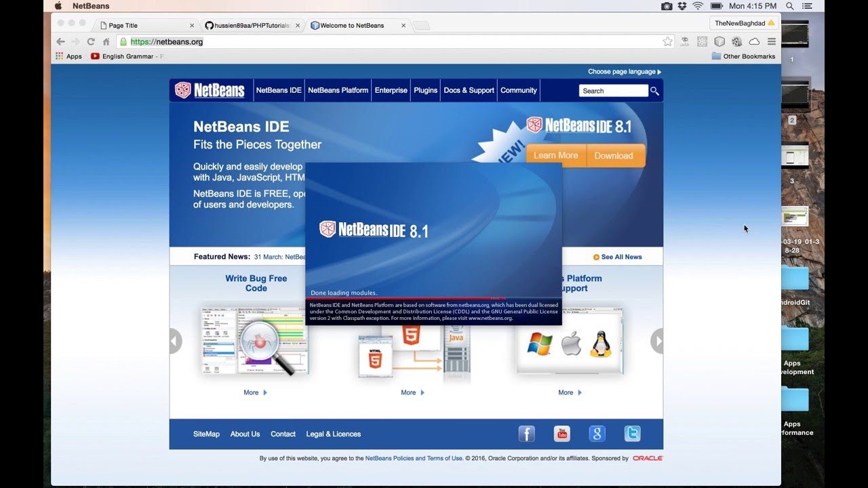The height and width of the screenshot is (488, 868).
Task: Expand Choose page language selector
Action: pos(625,71)
